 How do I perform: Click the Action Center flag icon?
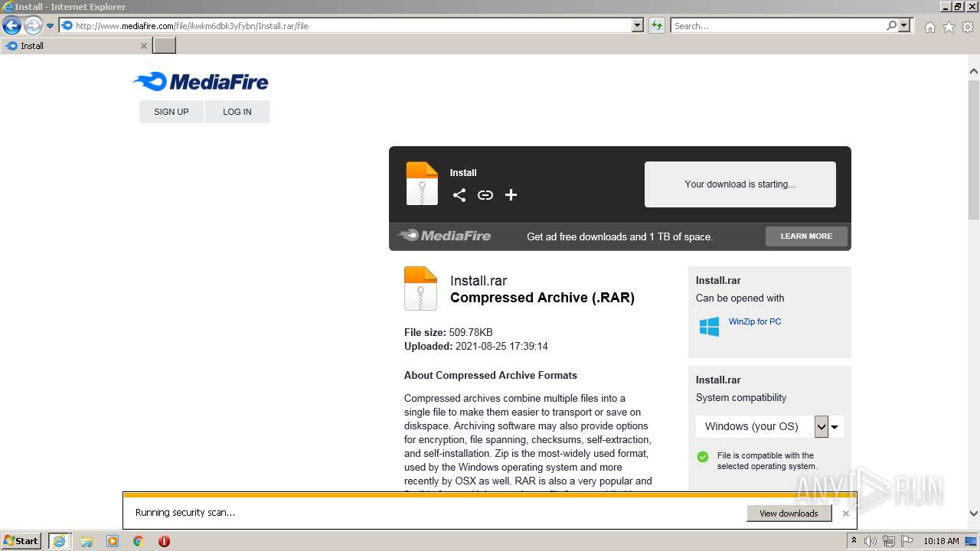coord(906,541)
